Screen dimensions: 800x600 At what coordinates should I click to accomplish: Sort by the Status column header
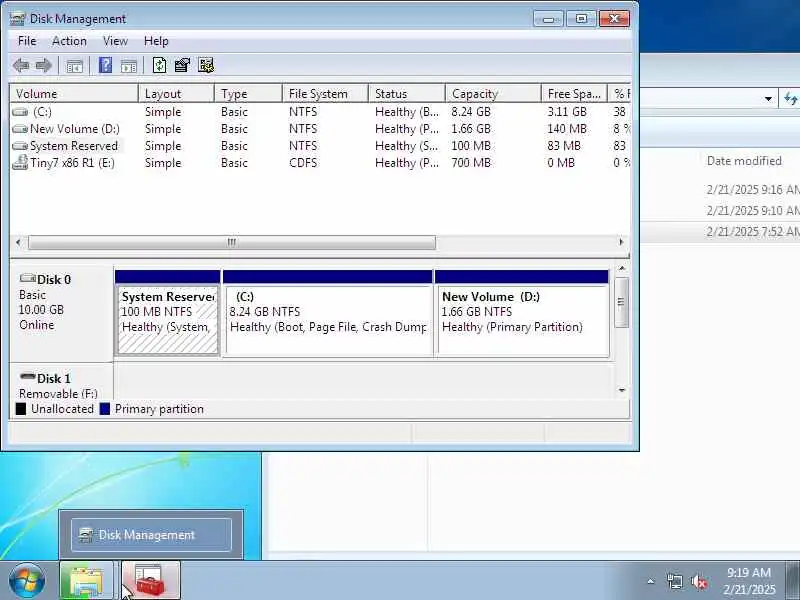coord(407,94)
